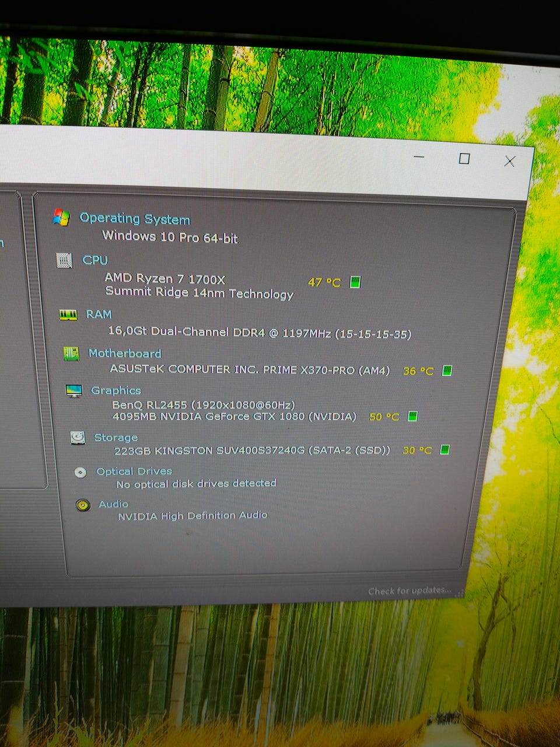560x747 pixels.
Task: Select NVIDIA High Definition Audio text
Action: tap(192, 516)
